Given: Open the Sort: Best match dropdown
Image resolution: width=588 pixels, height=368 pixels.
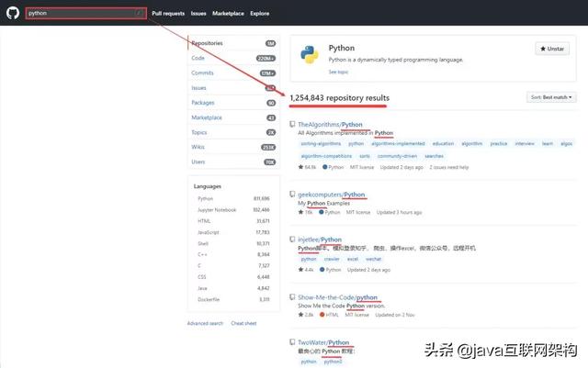Looking at the screenshot, I should [551, 97].
